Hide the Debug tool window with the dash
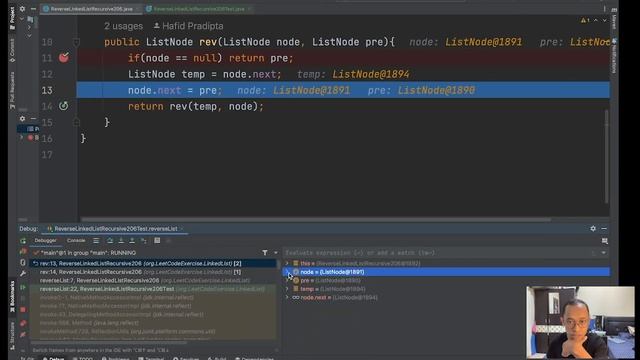The height and width of the screenshot is (360, 640). [x=604, y=229]
